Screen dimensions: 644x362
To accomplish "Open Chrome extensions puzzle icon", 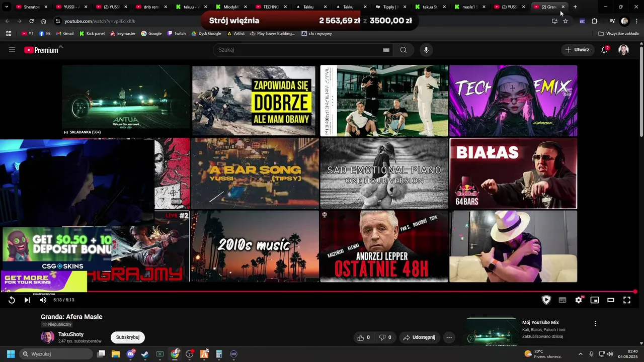I will 595,21.
